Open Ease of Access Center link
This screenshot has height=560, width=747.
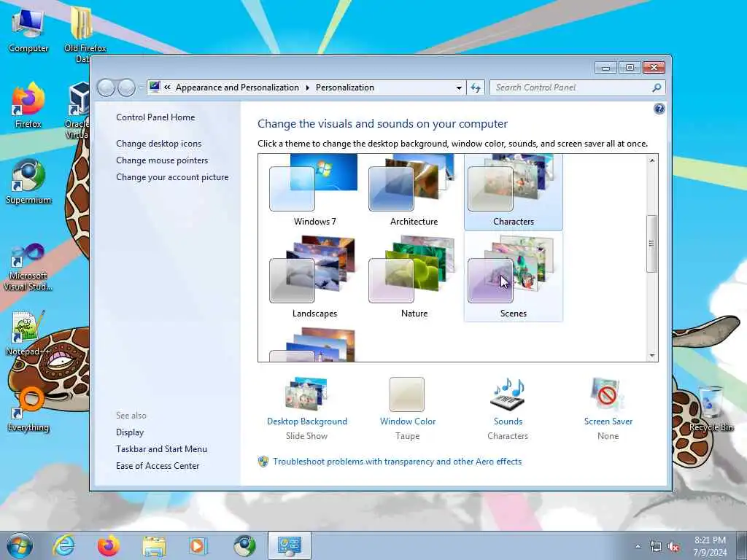point(158,465)
